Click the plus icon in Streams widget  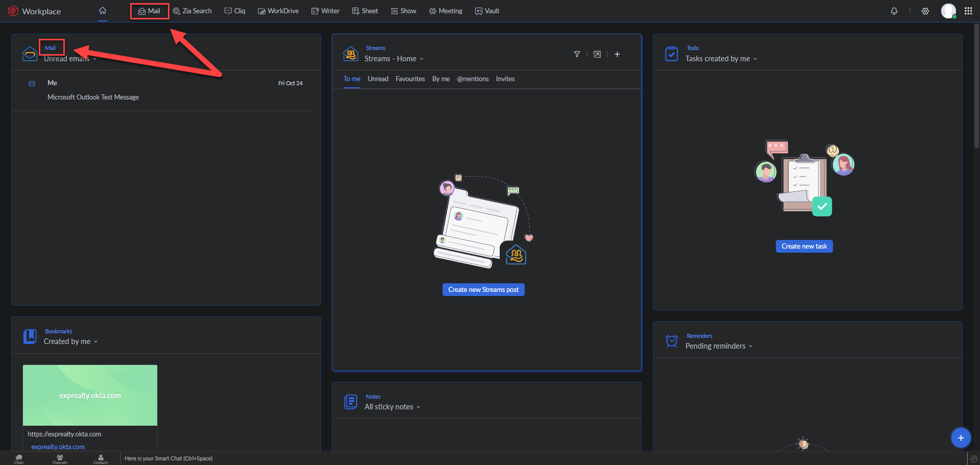click(617, 54)
